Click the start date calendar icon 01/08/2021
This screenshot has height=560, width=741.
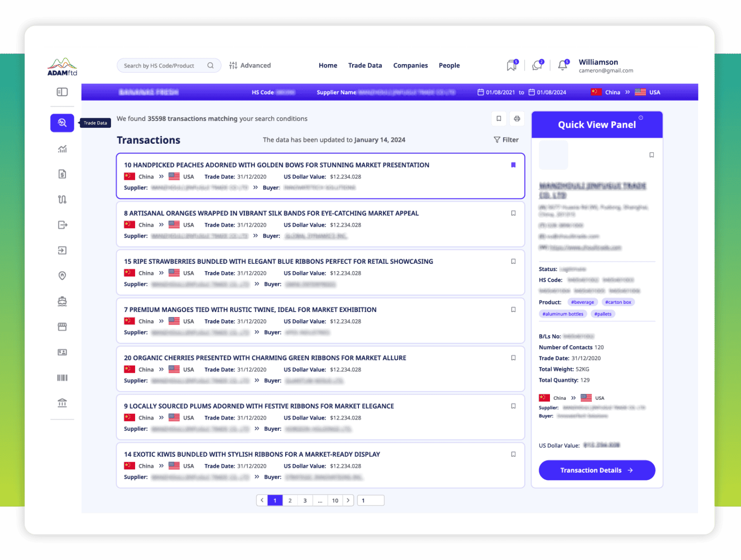click(480, 92)
